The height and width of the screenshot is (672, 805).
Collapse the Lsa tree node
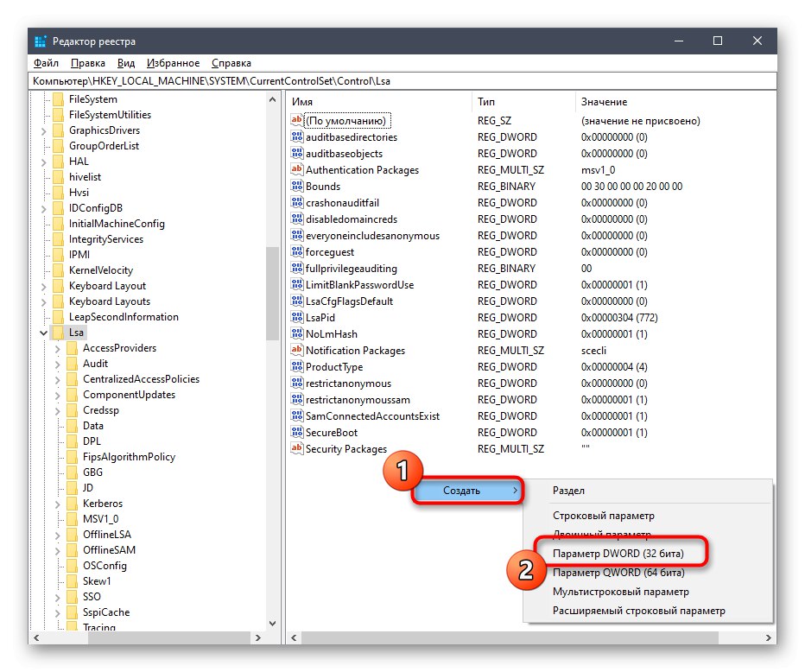(x=44, y=333)
